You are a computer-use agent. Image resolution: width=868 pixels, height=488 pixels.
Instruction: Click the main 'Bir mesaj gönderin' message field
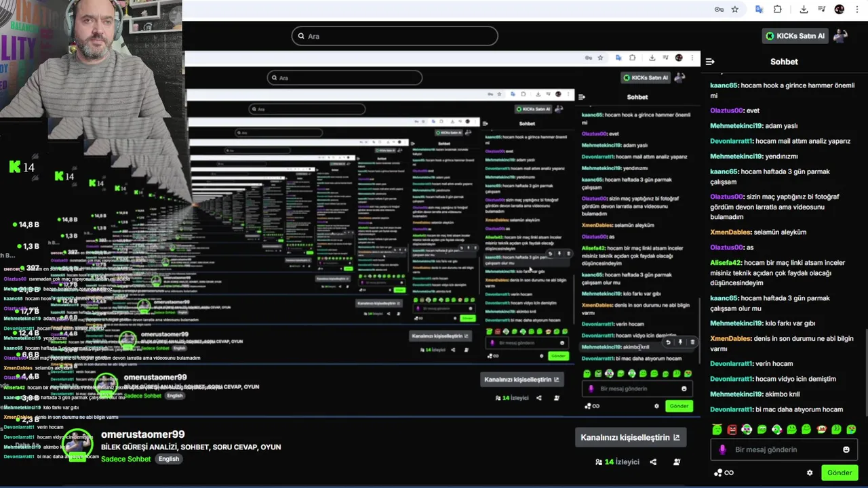(784, 449)
